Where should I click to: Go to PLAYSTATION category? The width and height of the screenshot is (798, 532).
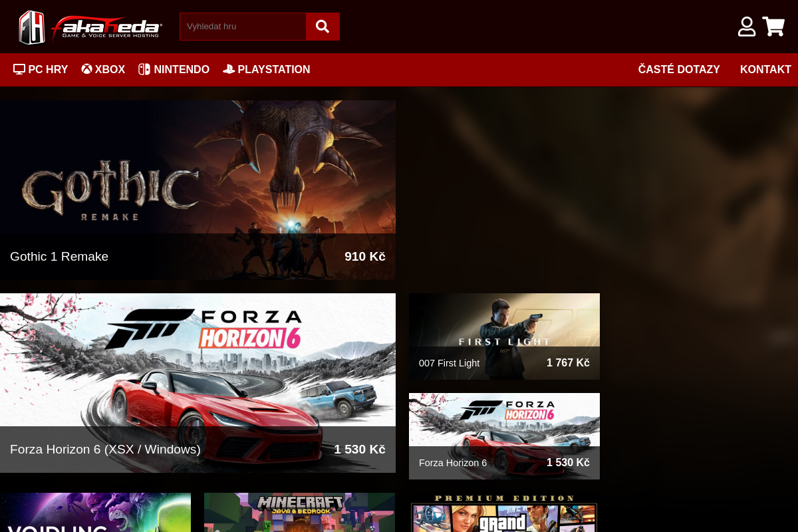coord(267,69)
